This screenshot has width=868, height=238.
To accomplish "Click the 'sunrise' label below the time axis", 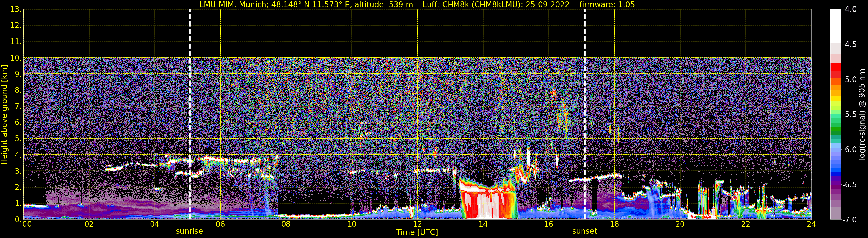I will click(x=189, y=231).
